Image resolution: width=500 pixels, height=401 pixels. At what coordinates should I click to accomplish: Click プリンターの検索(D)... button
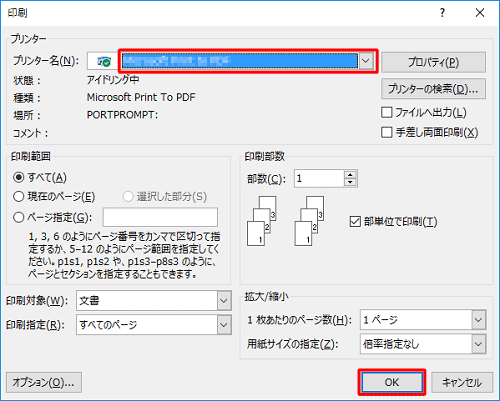433,89
